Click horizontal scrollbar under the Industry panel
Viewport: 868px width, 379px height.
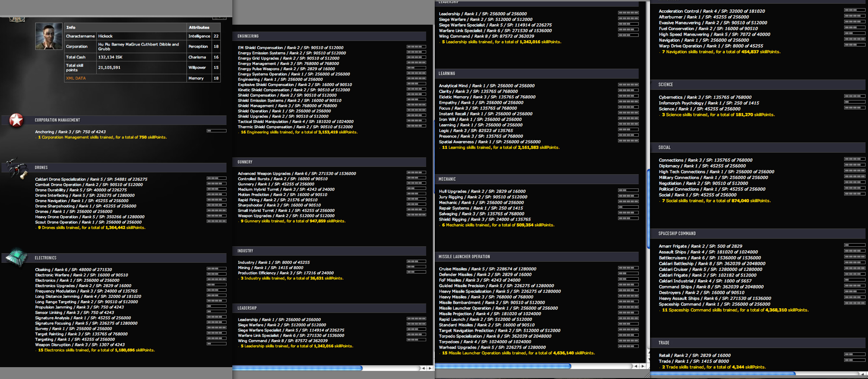coord(297,368)
